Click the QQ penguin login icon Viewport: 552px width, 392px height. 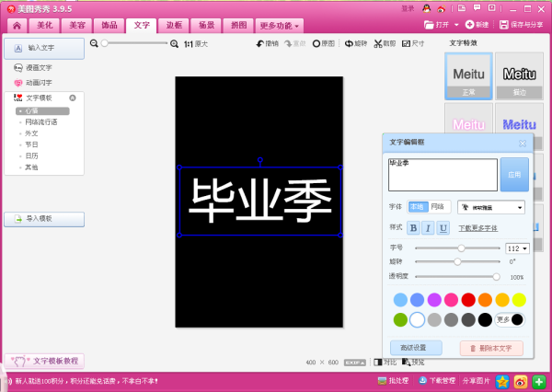[426, 9]
